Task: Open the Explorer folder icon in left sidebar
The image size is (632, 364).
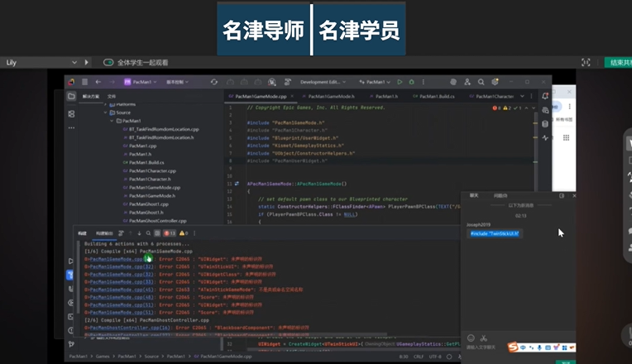Action: pos(71,97)
